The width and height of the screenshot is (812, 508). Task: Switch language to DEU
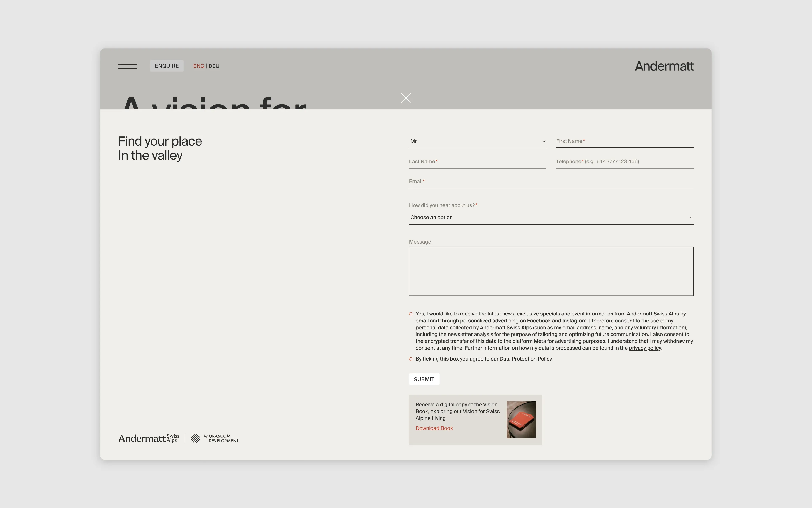click(x=214, y=66)
